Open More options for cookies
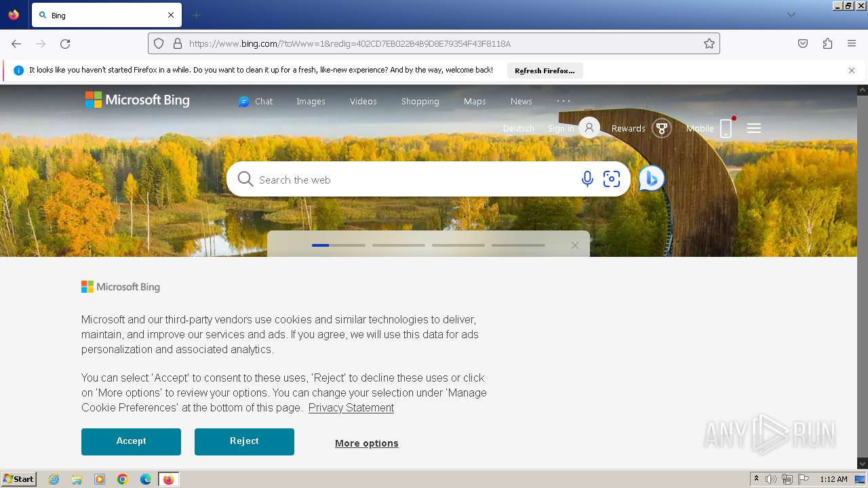868x488 pixels. point(367,443)
